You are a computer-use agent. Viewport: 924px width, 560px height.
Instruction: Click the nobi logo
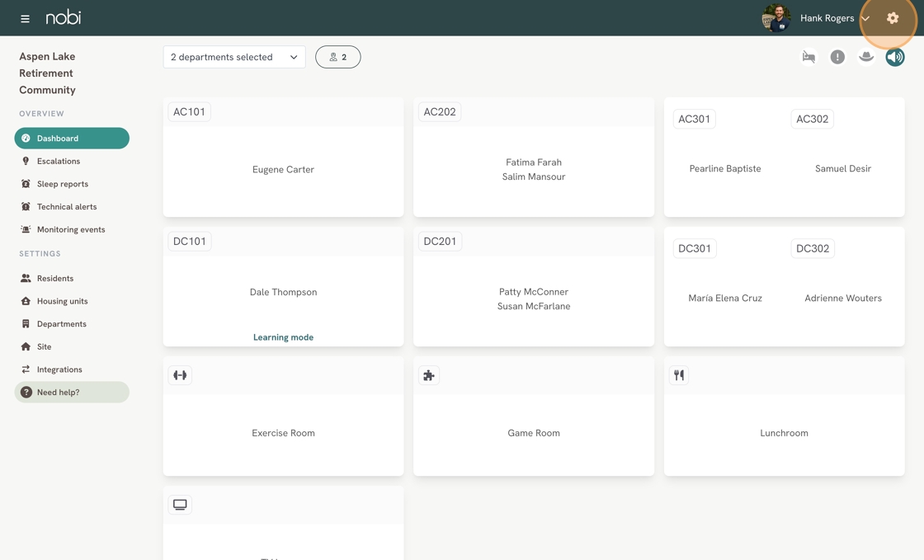pos(64,17)
